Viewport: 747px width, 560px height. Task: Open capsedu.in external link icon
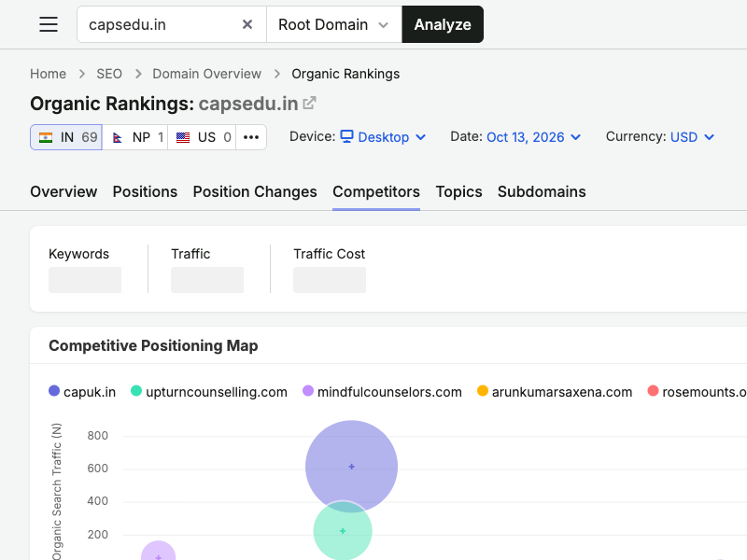310,103
